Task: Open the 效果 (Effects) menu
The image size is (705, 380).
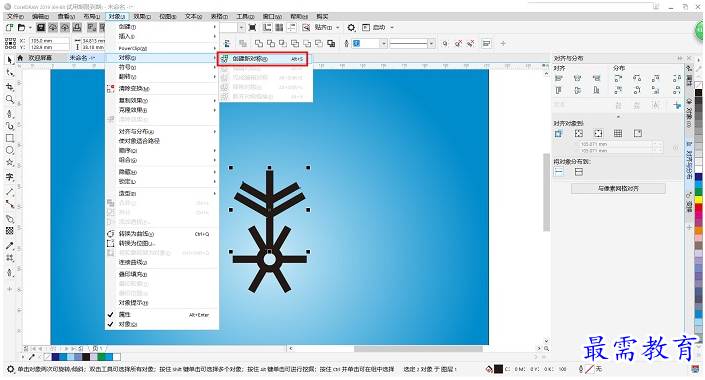Action: point(142,16)
